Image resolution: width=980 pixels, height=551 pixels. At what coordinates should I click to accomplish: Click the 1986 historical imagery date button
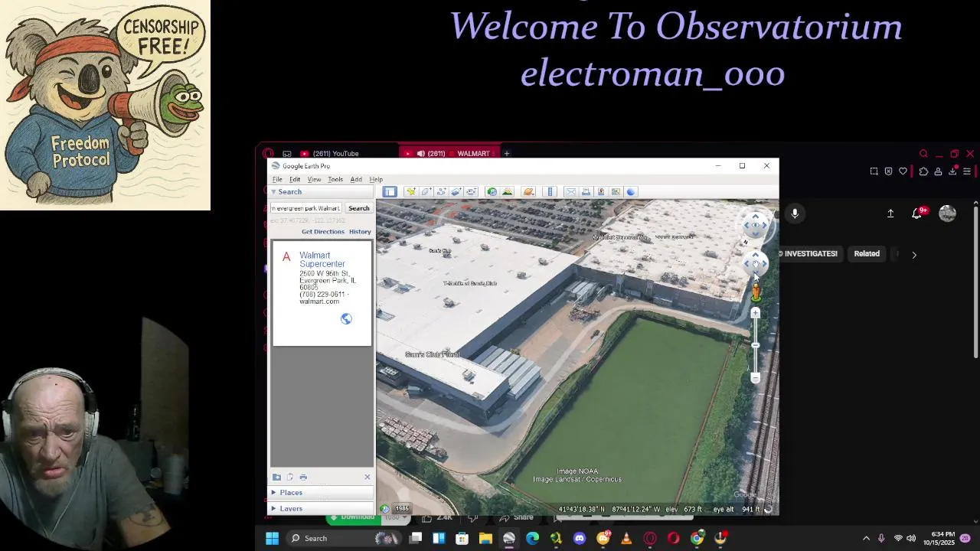pyautogui.click(x=402, y=509)
